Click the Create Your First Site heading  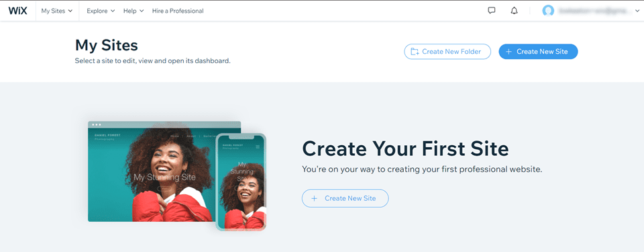[x=405, y=149]
